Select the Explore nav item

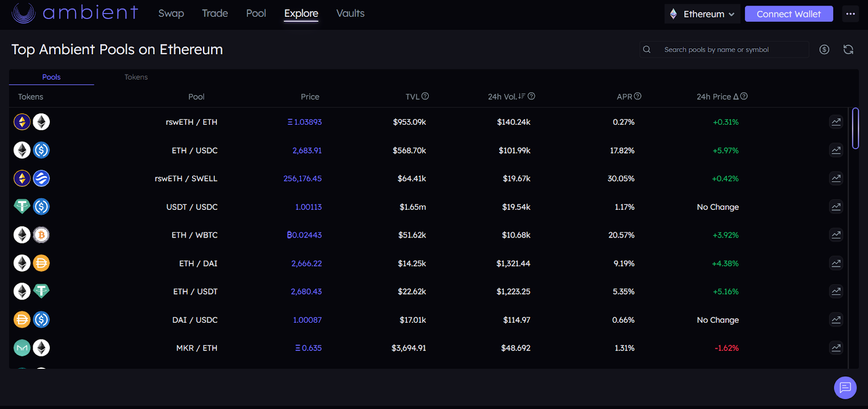301,14
